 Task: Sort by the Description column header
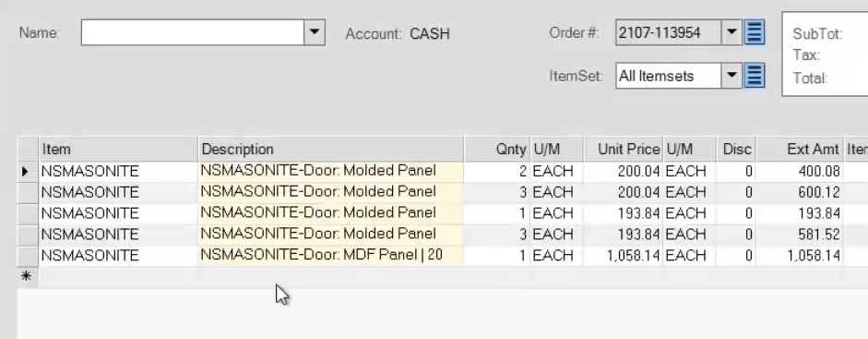(330, 149)
